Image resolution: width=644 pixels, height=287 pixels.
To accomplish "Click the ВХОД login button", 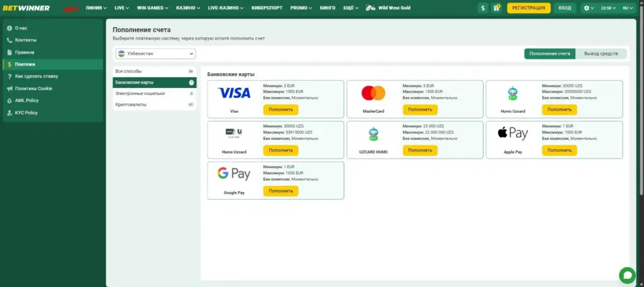I will pos(565,8).
